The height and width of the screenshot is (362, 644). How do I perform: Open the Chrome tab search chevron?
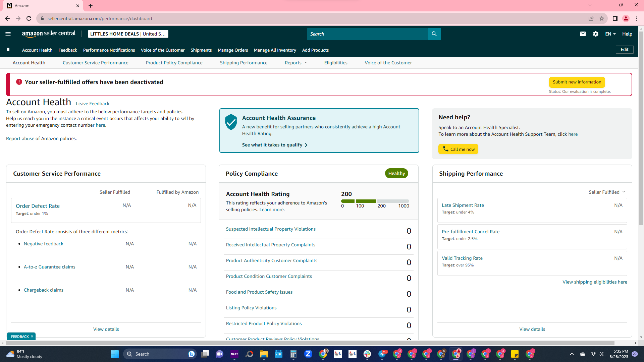pyautogui.click(x=590, y=5)
